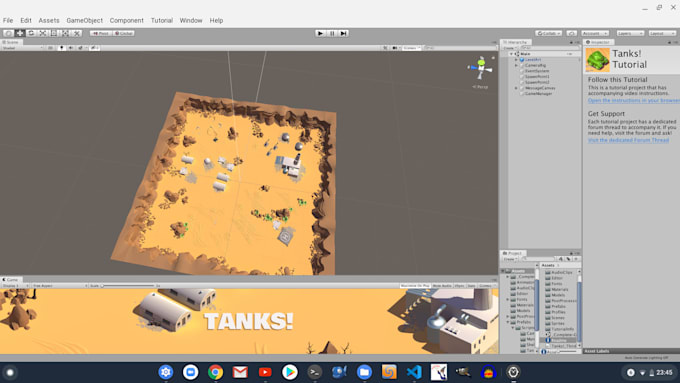Select the Rect Transform tool
Screen dimensions: 680x383
[x=54, y=33]
